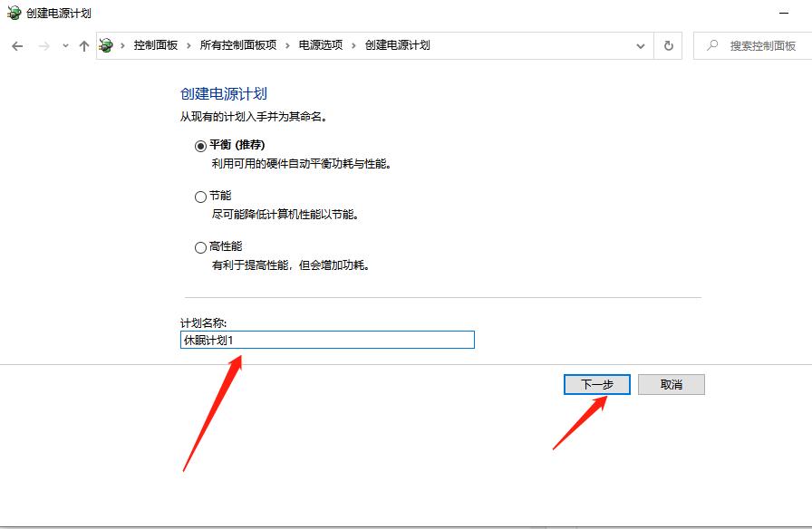812x529 pixels.
Task: Select the 高性能 radio button
Action: pos(200,247)
